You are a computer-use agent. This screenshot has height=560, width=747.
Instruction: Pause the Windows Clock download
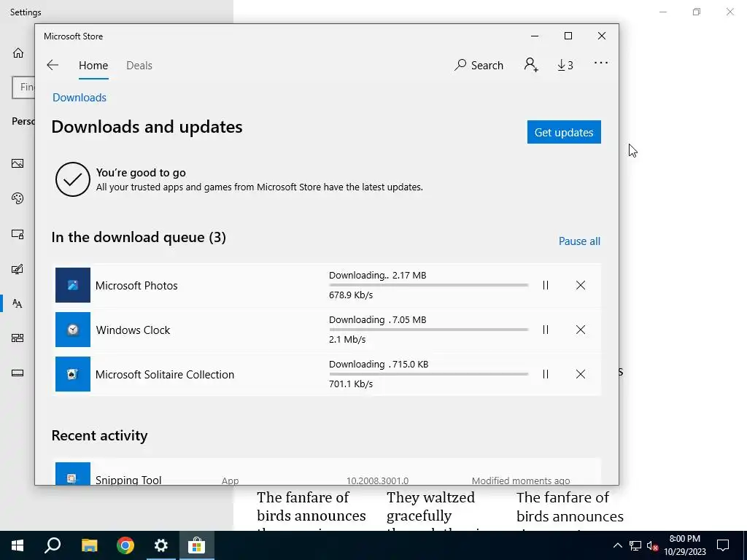tap(546, 330)
